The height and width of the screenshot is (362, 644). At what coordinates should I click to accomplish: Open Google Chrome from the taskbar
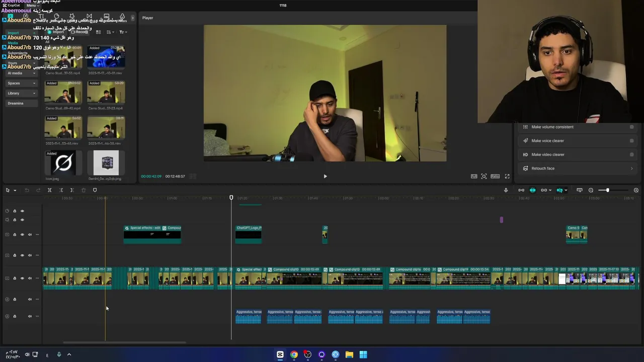294,354
